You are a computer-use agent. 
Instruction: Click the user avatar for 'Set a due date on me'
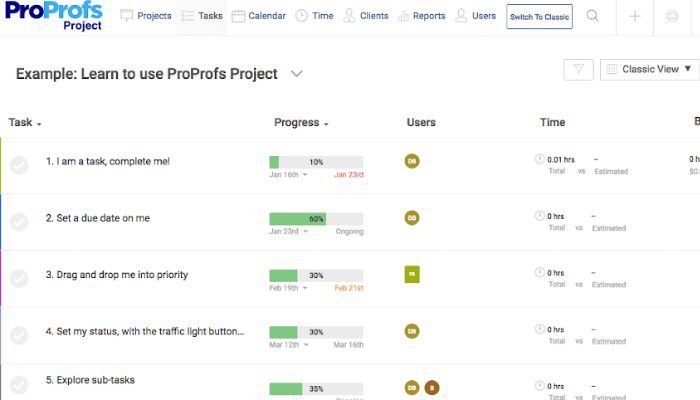coord(412,218)
